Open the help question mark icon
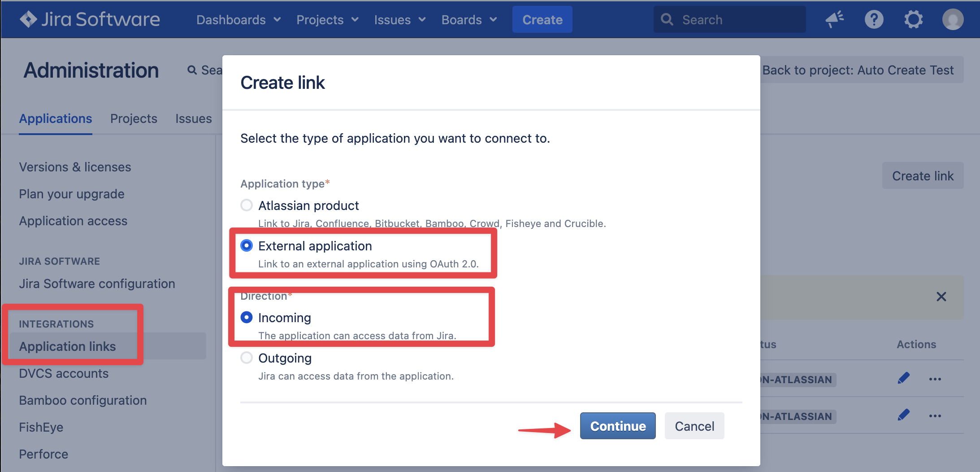980x472 pixels. tap(874, 19)
